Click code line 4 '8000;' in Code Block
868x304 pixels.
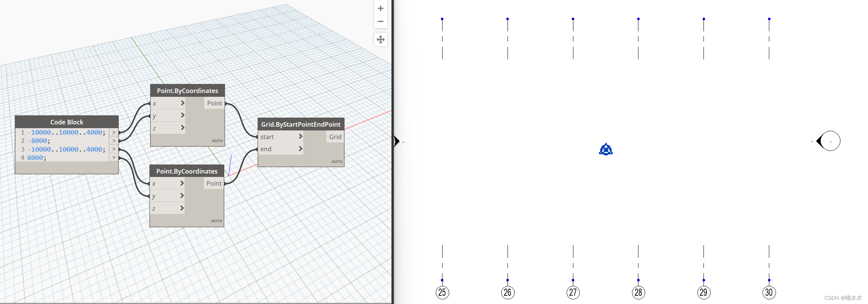pos(37,158)
